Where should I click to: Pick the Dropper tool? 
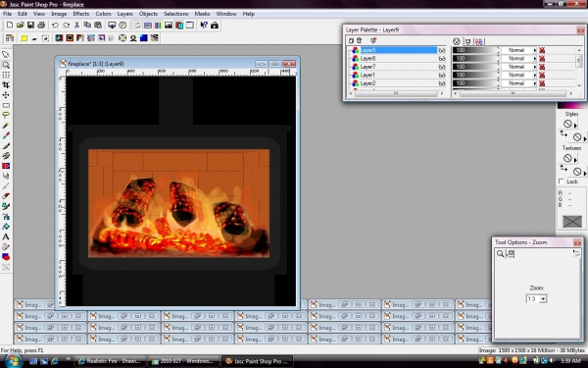6,126
